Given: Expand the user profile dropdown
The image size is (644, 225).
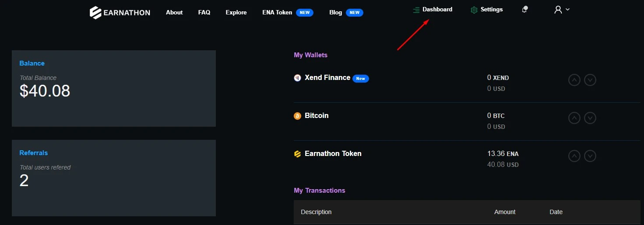Looking at the screenshot, I should [x=562, y=10].
